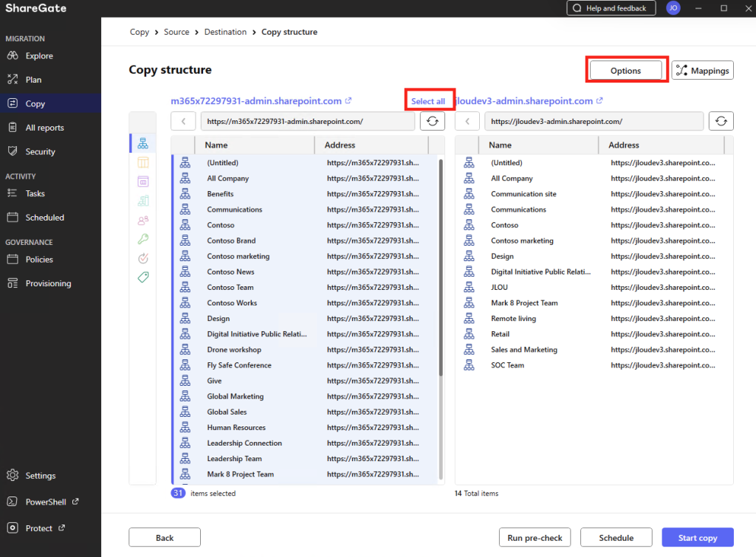Select Communication site in the destination list
This screenshot has width=756, height=557.
[x=594, y=194]
